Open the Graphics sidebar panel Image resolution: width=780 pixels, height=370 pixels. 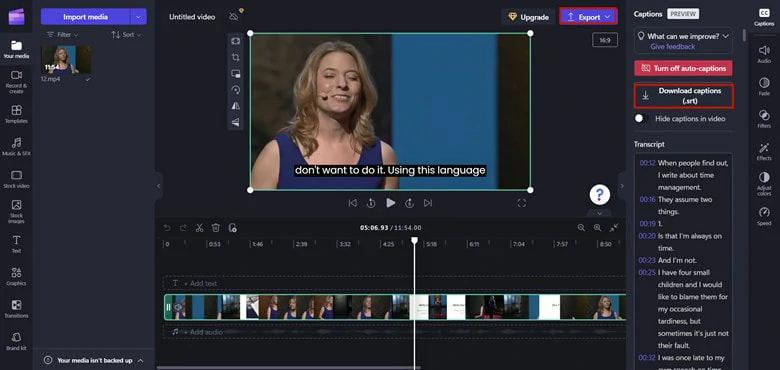[16, 276]
